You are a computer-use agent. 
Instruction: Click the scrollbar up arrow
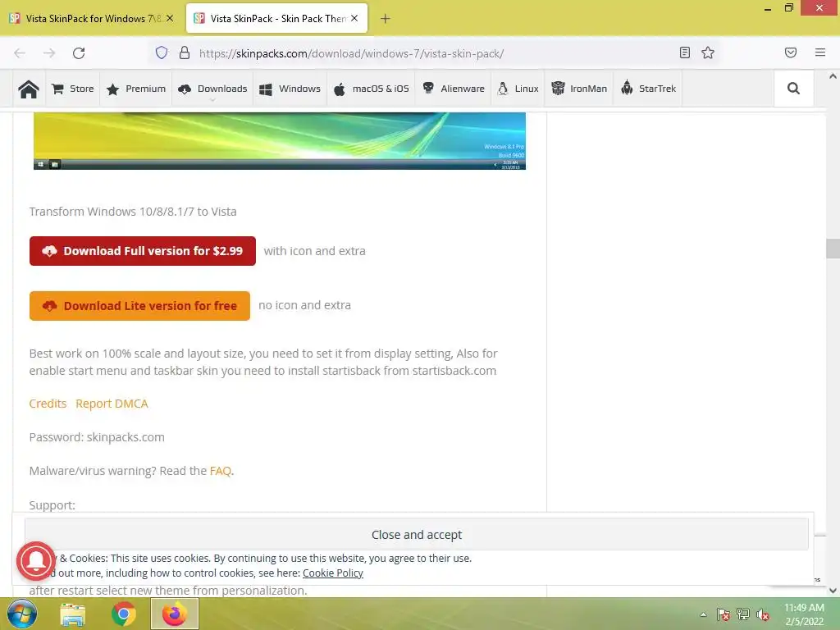click(x=833, y=76)
